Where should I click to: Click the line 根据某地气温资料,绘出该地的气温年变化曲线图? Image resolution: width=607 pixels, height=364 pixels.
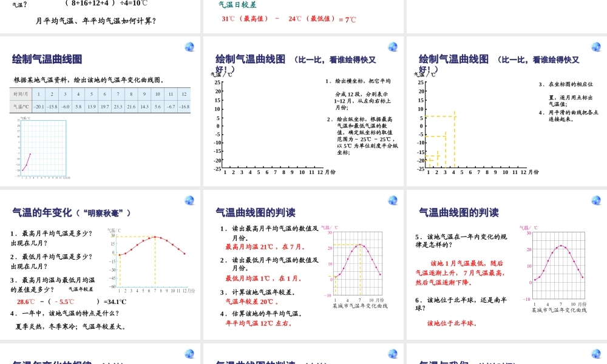(x=89, y=80)
